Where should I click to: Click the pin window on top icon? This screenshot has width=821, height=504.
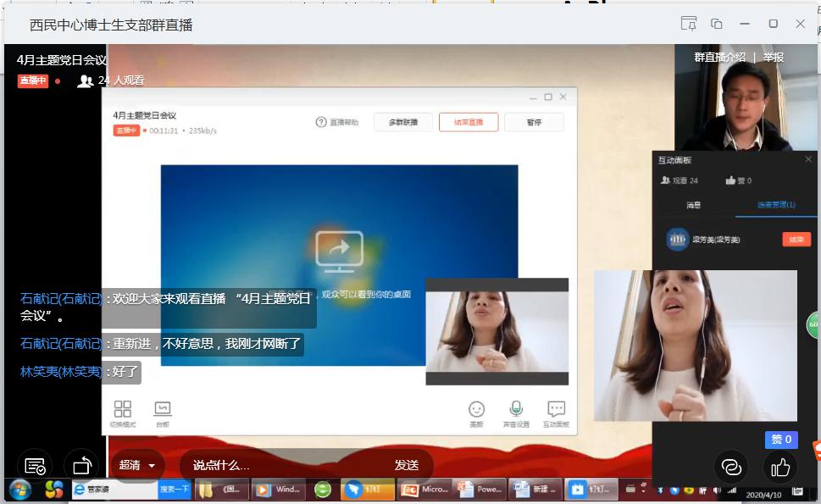688,24
